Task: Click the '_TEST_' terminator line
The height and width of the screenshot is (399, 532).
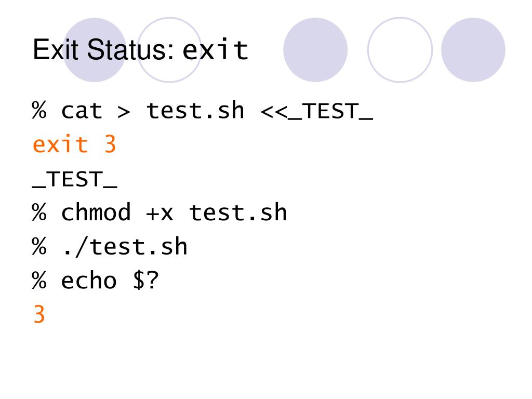Action: coord(75,179)
